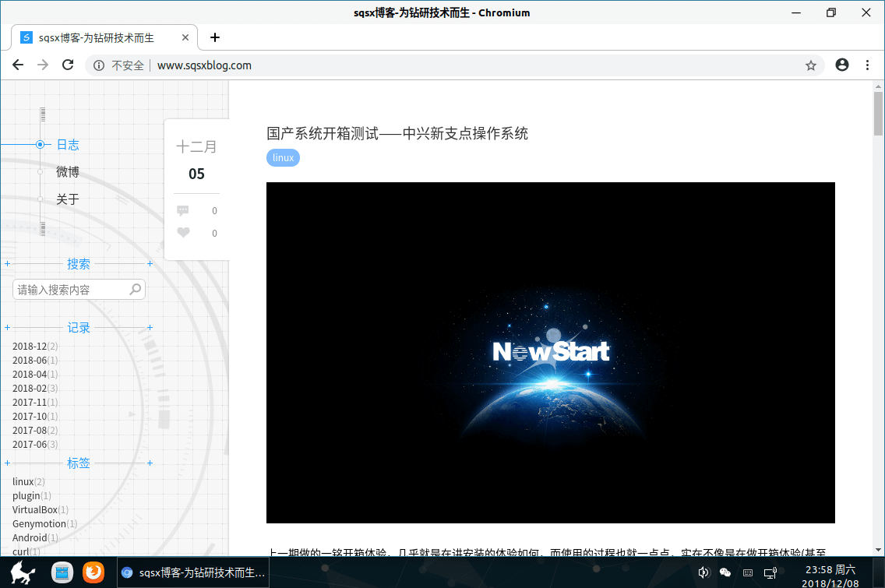
Task: Click the comment bubble icon under the date
Action: pos(183,210)
